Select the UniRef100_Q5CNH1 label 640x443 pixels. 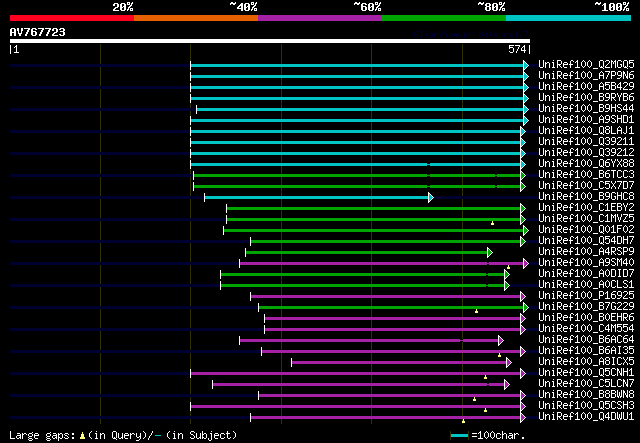tap(586, 373)
